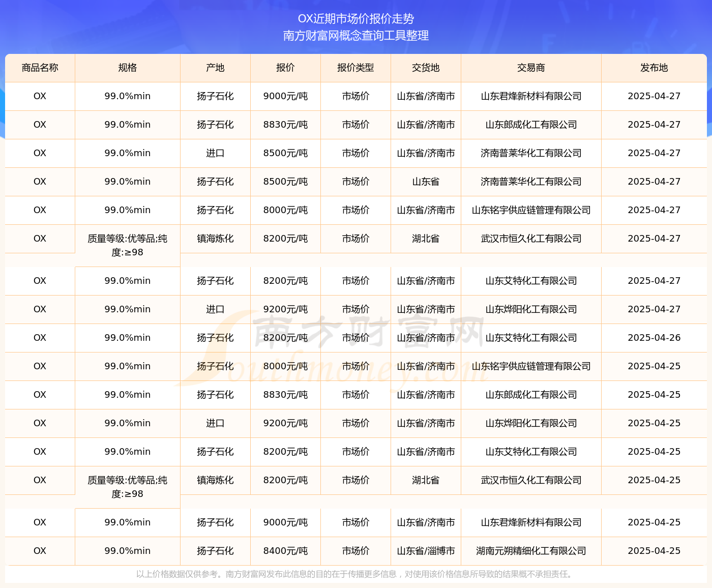The height and width of the screenshot is (588, 712).
Task: Click 进口 in 济南普莱华化工 8500元 row
Action: pyautogui.click(x=215, y=153)
